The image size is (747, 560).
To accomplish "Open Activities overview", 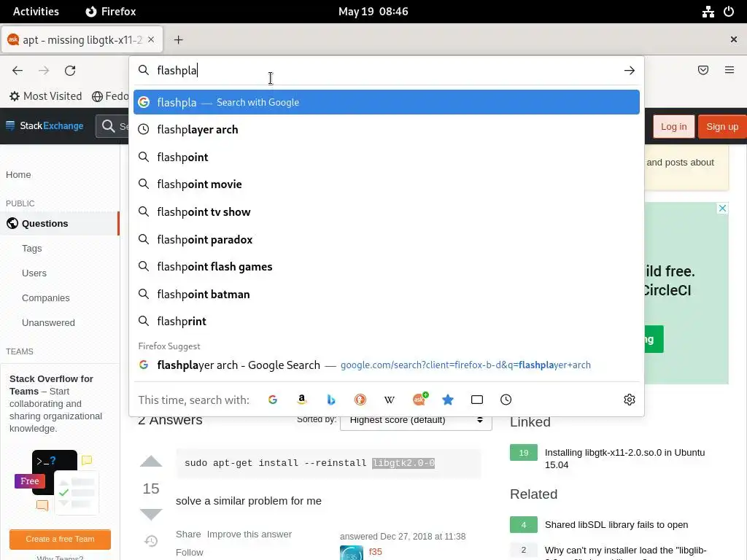I will click(36, 12).
